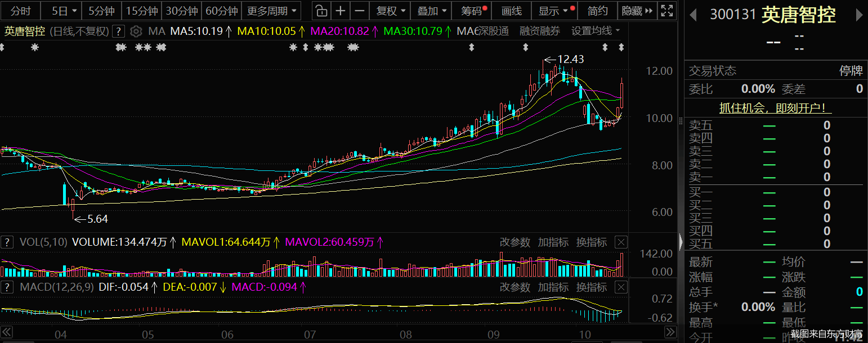Click the 抓住机会，即刻开户 link

click(x=775, y=109)
